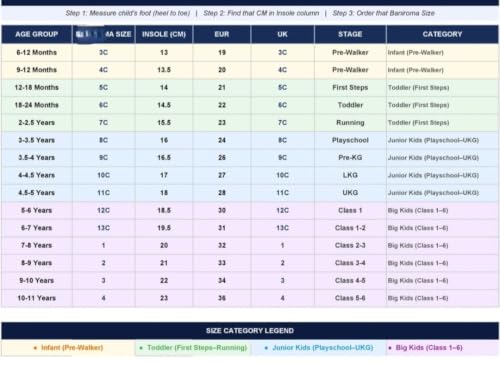Image resolution: width=500 pixels, height=365 pixels.
Task: Select the Pre-KG stage cell
Action: (350, 158)
